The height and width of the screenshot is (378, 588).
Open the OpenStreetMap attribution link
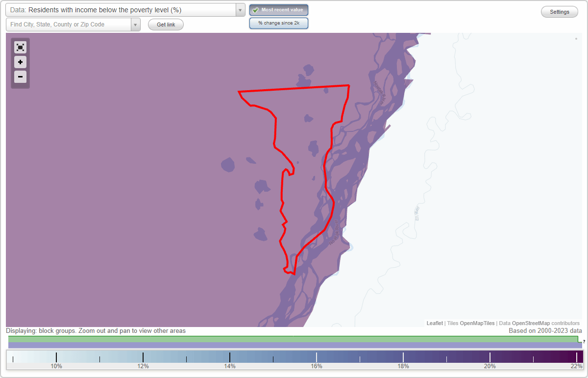tap(531, 323)
